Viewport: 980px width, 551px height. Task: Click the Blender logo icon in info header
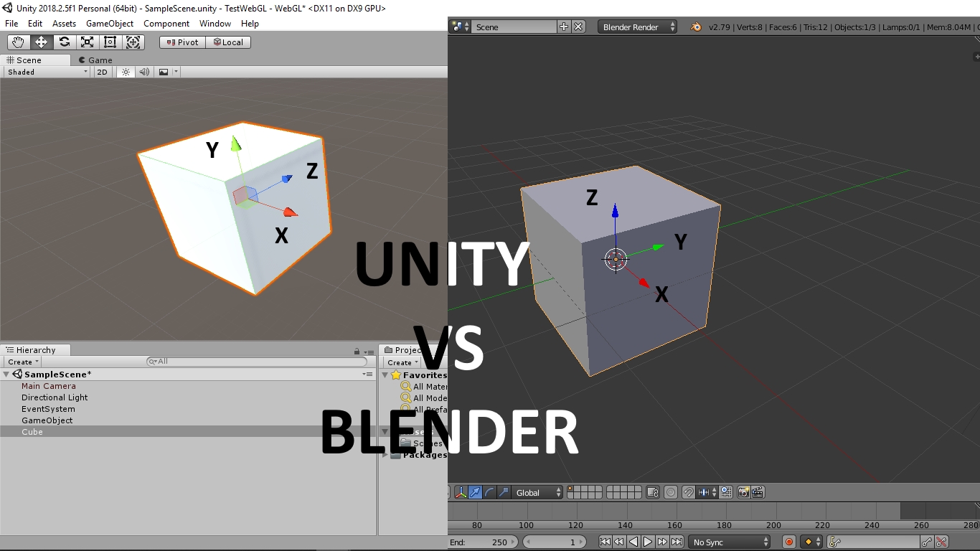696,27
